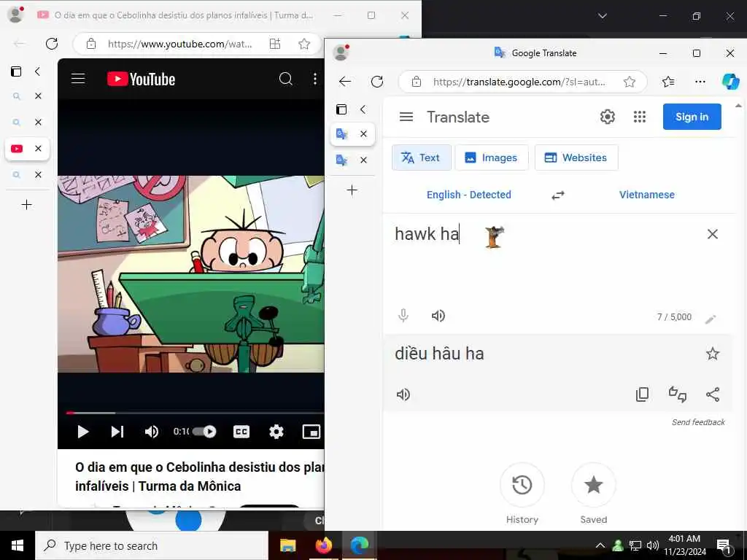
Task: Open the Google apps grid
Action: [639, 117]
